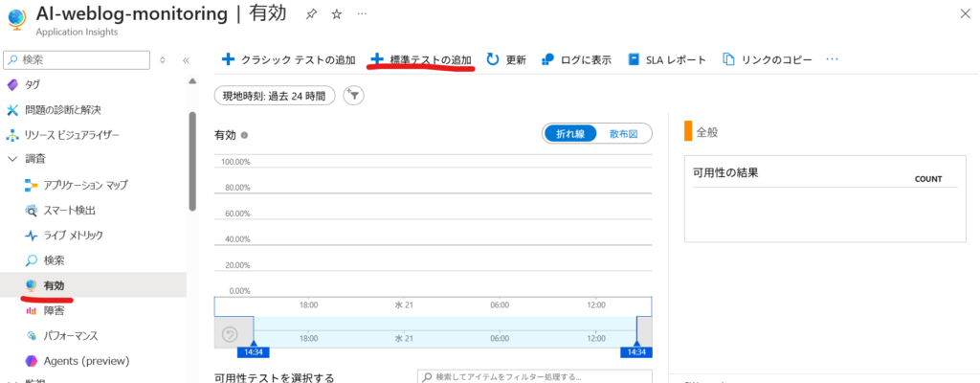Open アプリケーション マップ in sidebar
980x383 pixels.
(85, 184)
